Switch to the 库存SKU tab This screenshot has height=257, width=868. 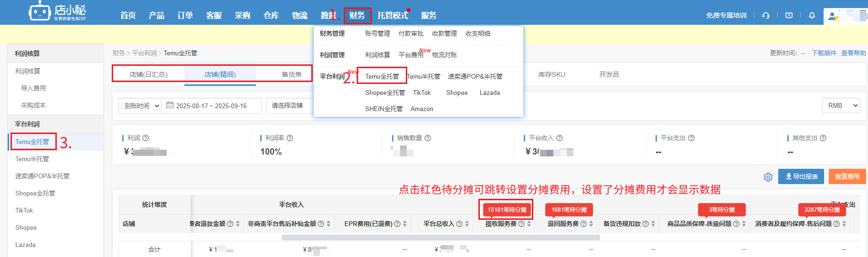551,74
